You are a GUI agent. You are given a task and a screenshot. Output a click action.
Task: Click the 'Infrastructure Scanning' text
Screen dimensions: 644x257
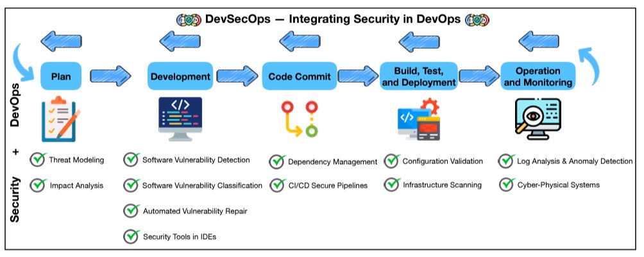[442, 185]
